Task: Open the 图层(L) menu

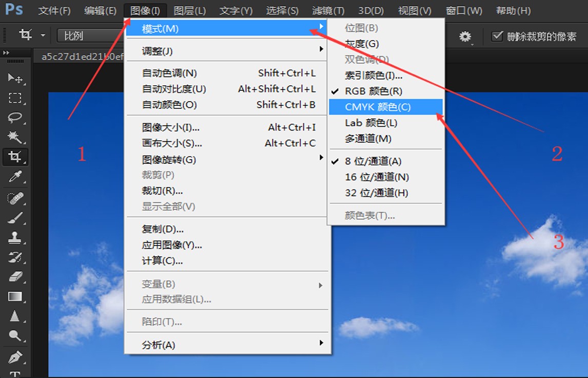Action: [x=190, y=10]
